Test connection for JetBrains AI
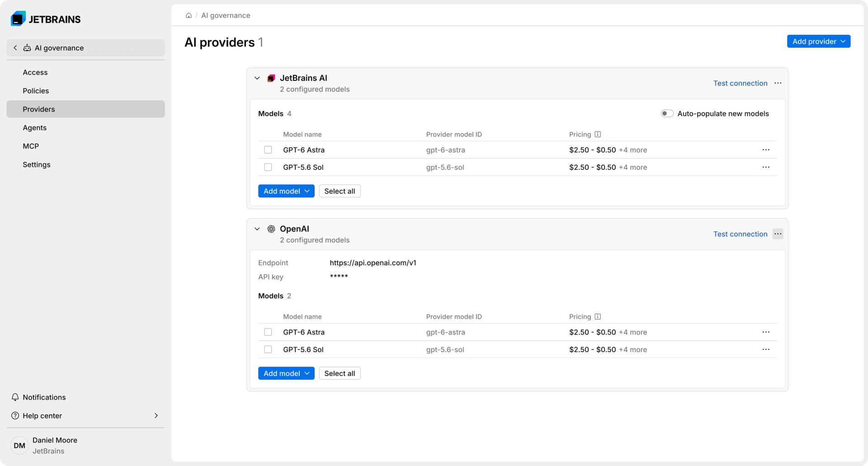The width and height of the screenshot is (868, 466). pos(740,83)
